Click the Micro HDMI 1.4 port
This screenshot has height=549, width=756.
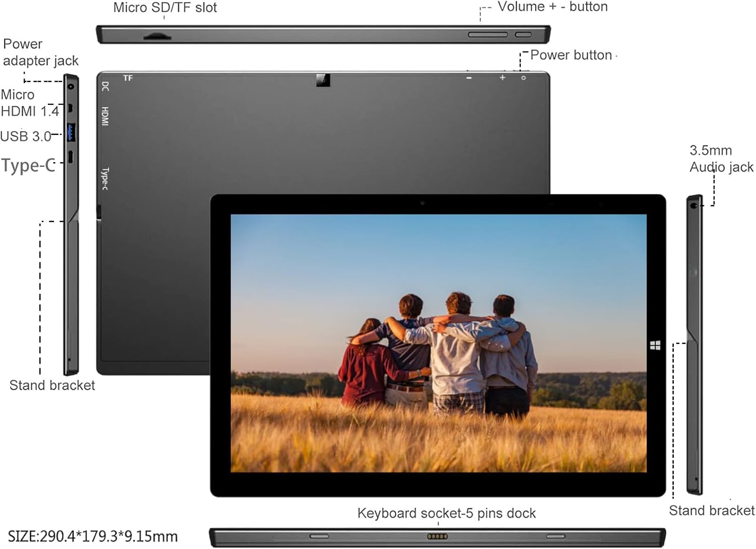pyautogui.click(x=71, y=108)
